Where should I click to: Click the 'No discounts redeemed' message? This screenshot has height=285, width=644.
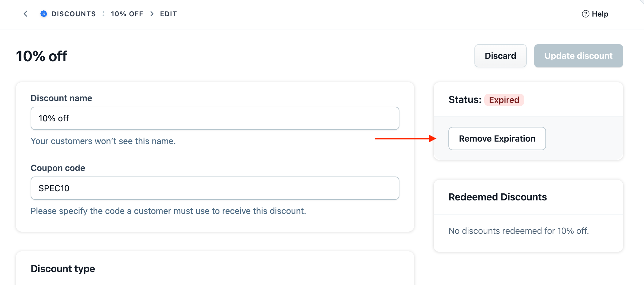(x=519, y=231)
